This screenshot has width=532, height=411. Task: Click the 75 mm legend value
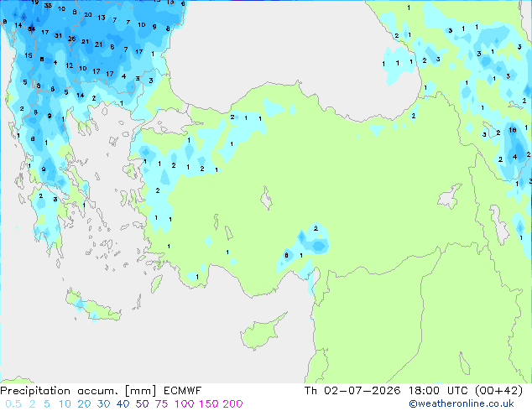(161, 404)
